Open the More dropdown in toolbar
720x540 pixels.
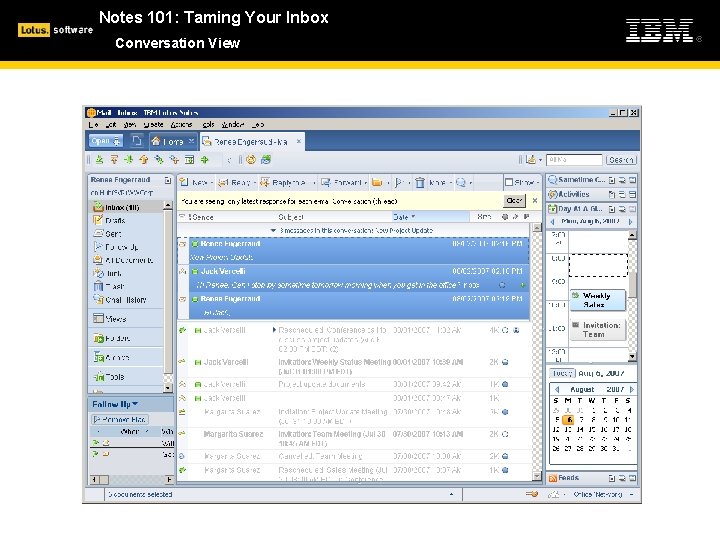[x=440, y=182]
